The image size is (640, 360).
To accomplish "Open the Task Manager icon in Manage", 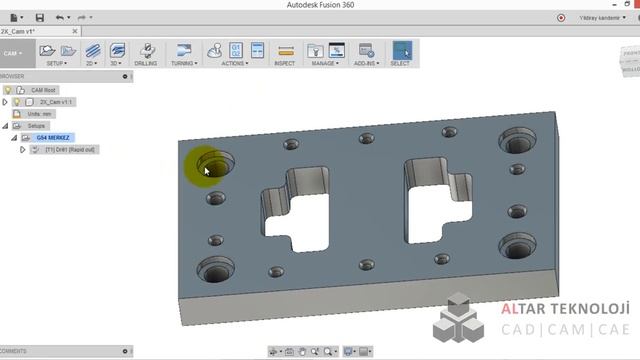I will (x=337, y=50).
